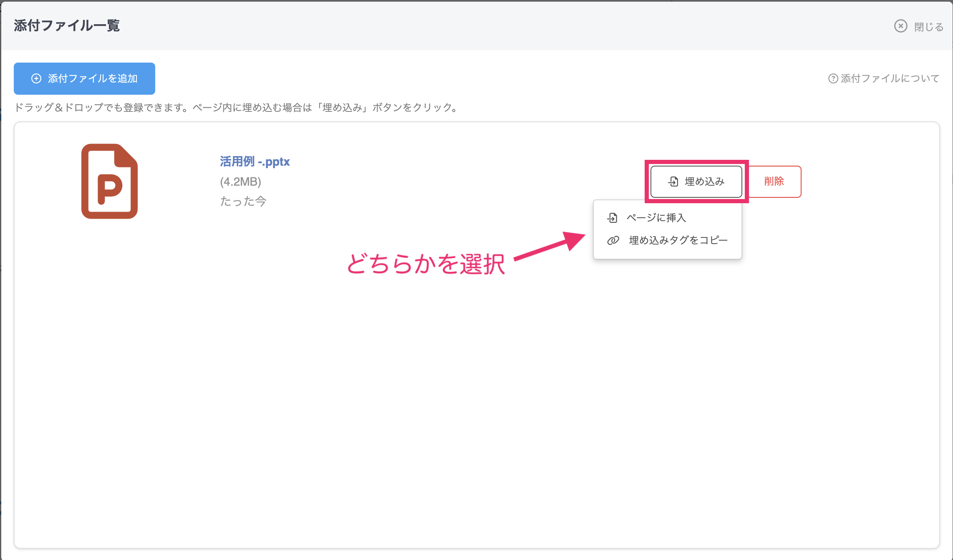
Task: Click the insert icon inside the 埋め込み button
Action: click(x=673, y=182)
